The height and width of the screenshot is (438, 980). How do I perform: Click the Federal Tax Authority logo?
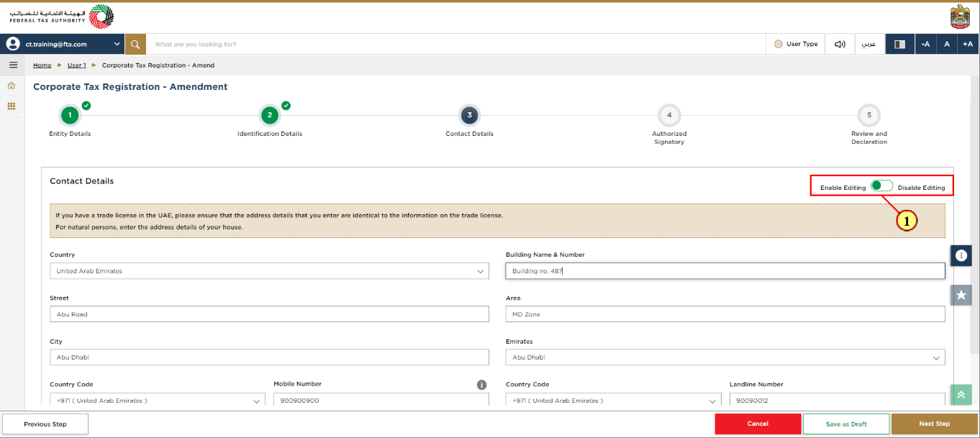pos(61,17)
